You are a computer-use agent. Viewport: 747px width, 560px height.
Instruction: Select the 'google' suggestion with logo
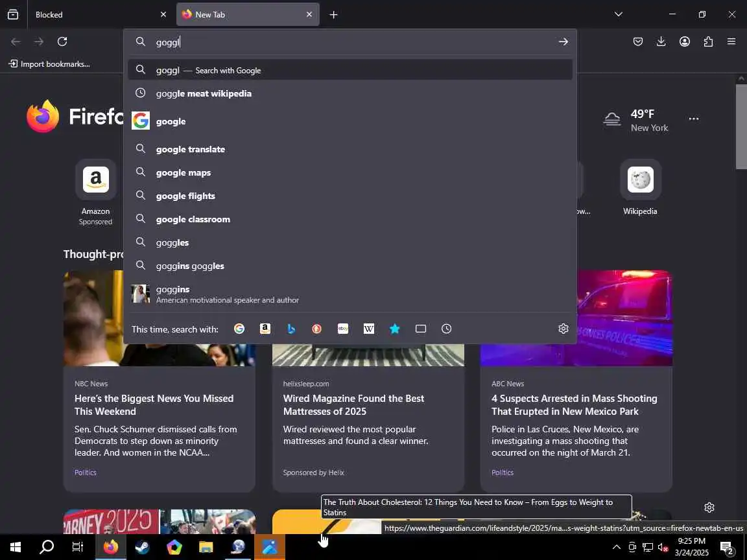(x=350, y=121)
